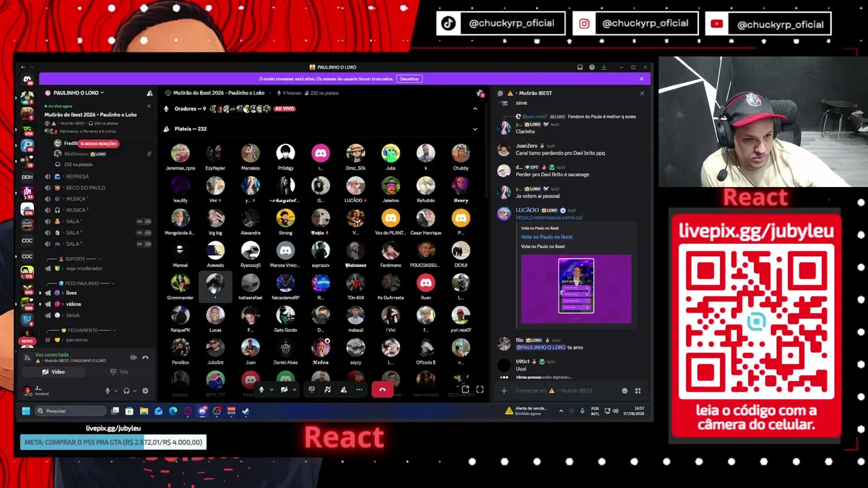Open the activities icon in the stage controls

(x=328, y=390)
